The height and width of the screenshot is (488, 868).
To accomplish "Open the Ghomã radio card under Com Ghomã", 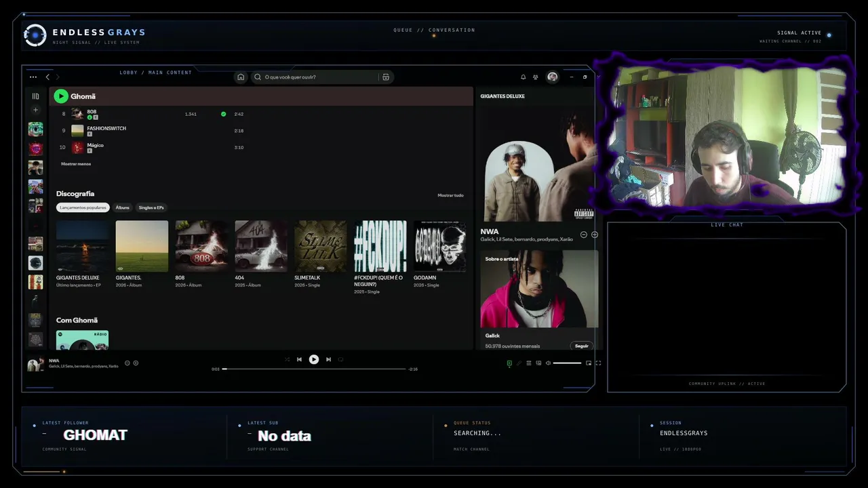I will point(82,340).
